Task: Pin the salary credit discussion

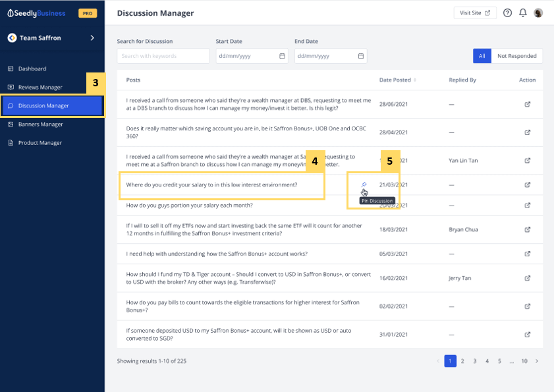Action: (x=364, y=184)
